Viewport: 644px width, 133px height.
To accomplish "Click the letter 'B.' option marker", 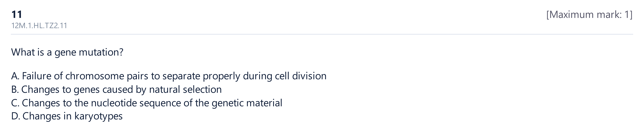I will click(15, 90).
